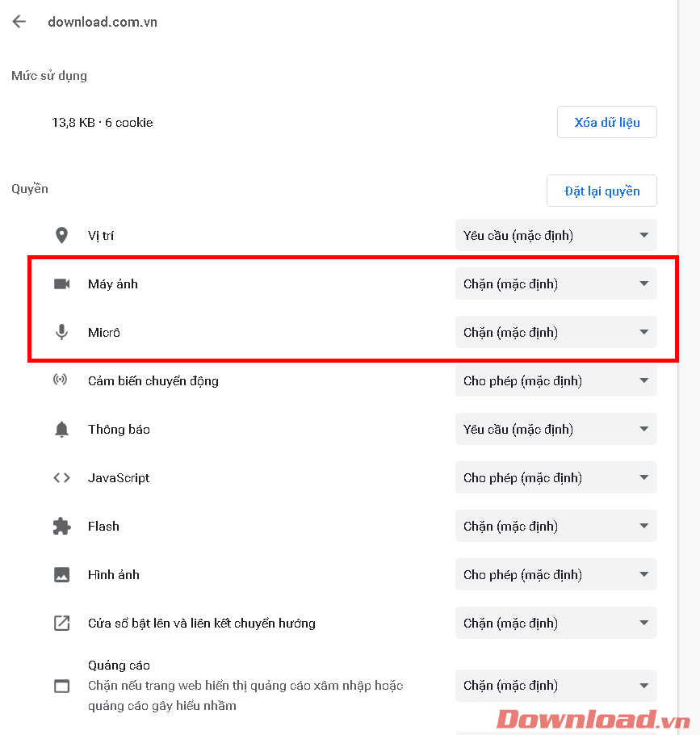Click the notification bell icon

[61, 429]
